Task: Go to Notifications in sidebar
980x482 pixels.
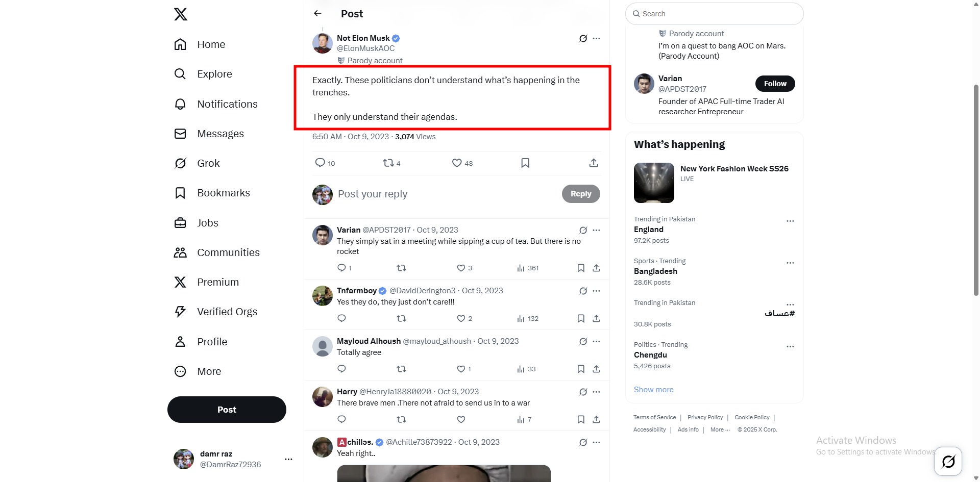Action: pos(227,104)
